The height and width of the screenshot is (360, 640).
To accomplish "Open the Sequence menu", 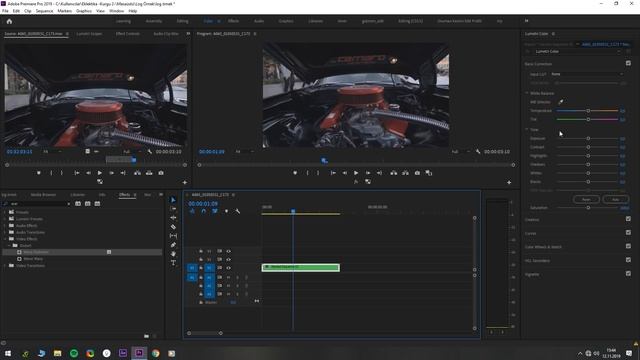I will pyautogui.click(x=44, y=11).
